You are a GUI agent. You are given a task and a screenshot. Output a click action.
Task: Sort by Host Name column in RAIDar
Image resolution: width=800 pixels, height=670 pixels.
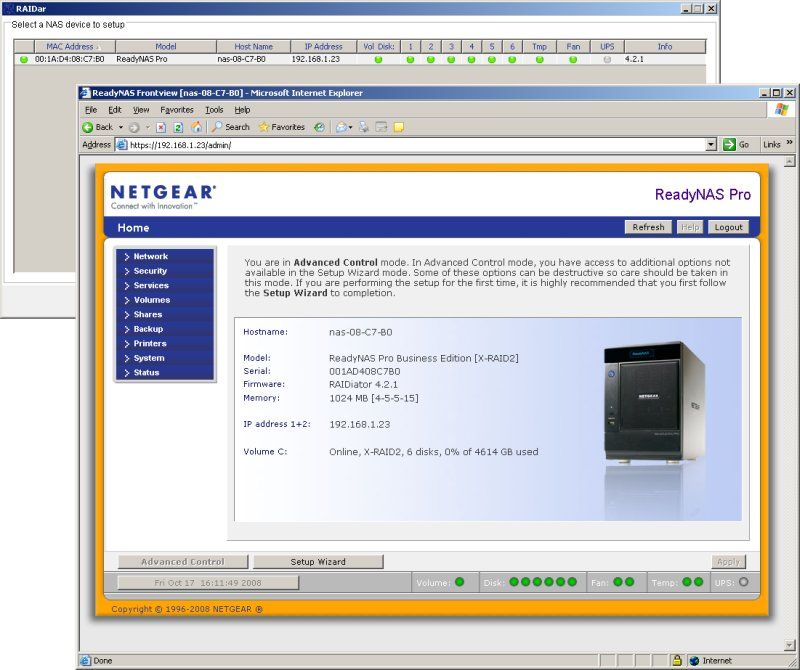[254, 46]
